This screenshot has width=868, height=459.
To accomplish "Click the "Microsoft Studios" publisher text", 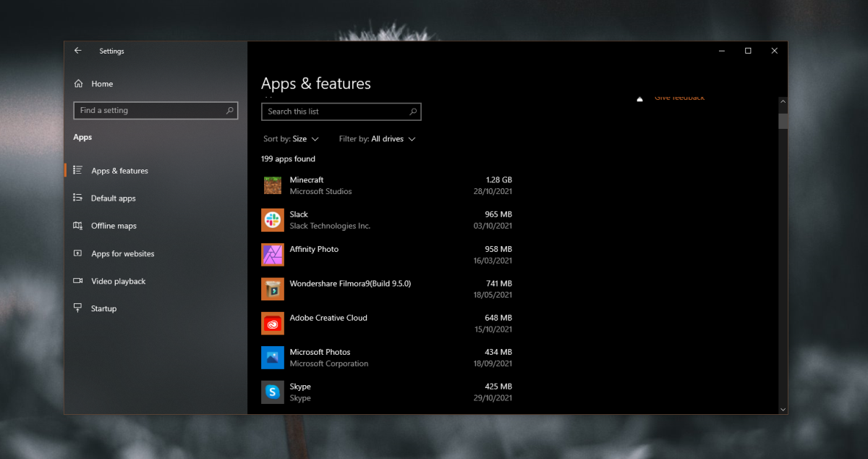I will 320,192.
